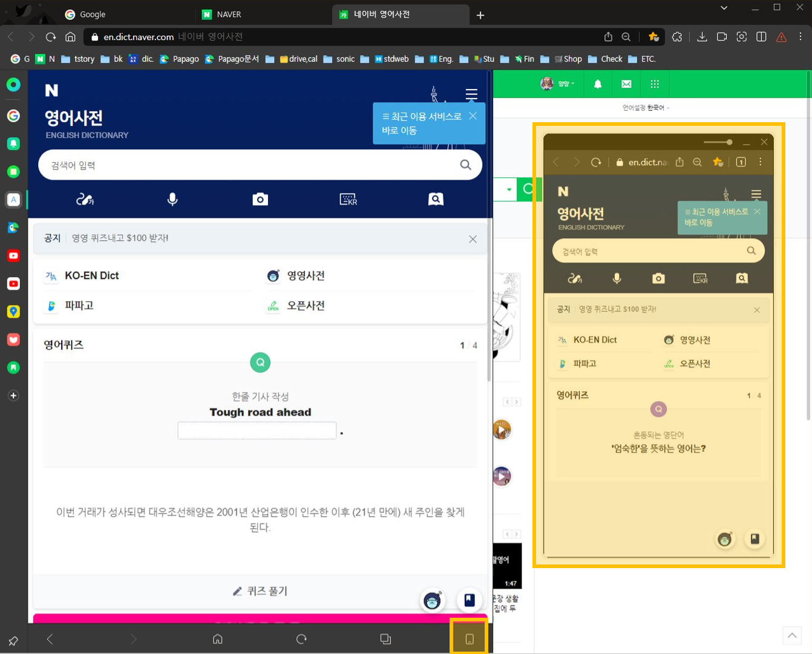Screen dimensions: 812x654
Task: Open bk bookmarks folder
Action: click(x=111, y=59)
